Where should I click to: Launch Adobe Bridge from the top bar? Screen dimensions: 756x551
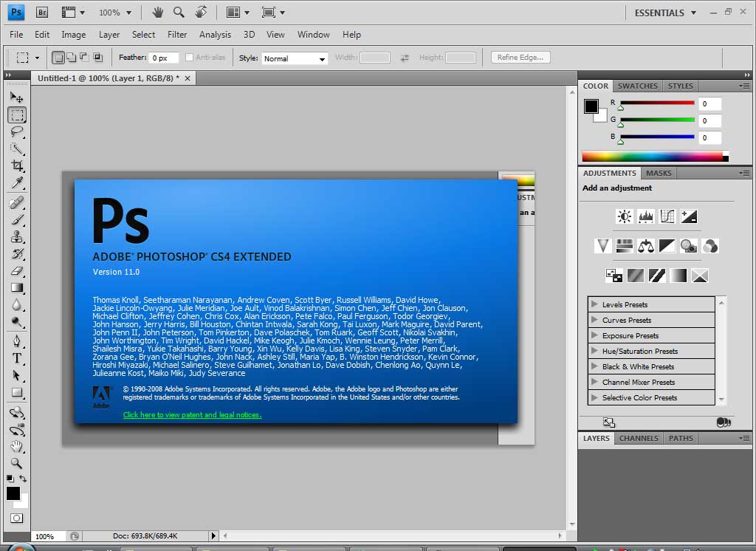[42, 13]
